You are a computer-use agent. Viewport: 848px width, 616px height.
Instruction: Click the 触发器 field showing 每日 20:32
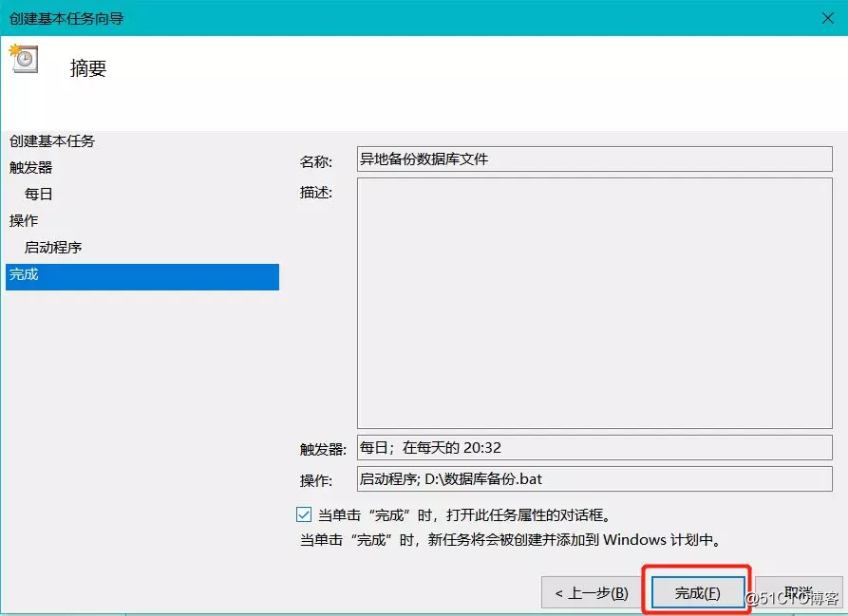point(594,447)
